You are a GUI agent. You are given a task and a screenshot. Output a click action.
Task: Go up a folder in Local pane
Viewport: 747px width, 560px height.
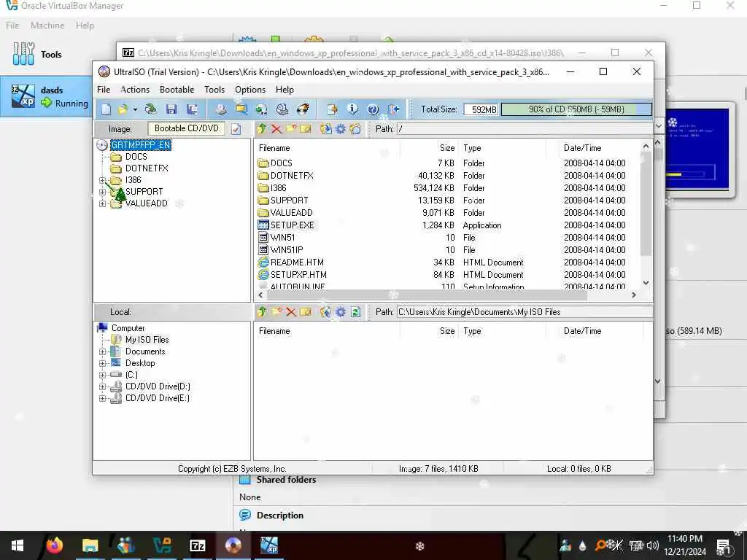(262, 312)
